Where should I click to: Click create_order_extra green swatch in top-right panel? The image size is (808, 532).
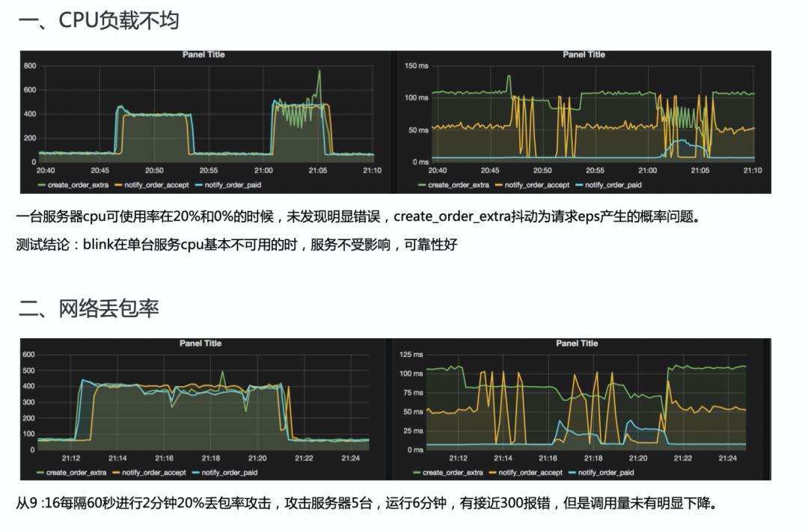422,185
